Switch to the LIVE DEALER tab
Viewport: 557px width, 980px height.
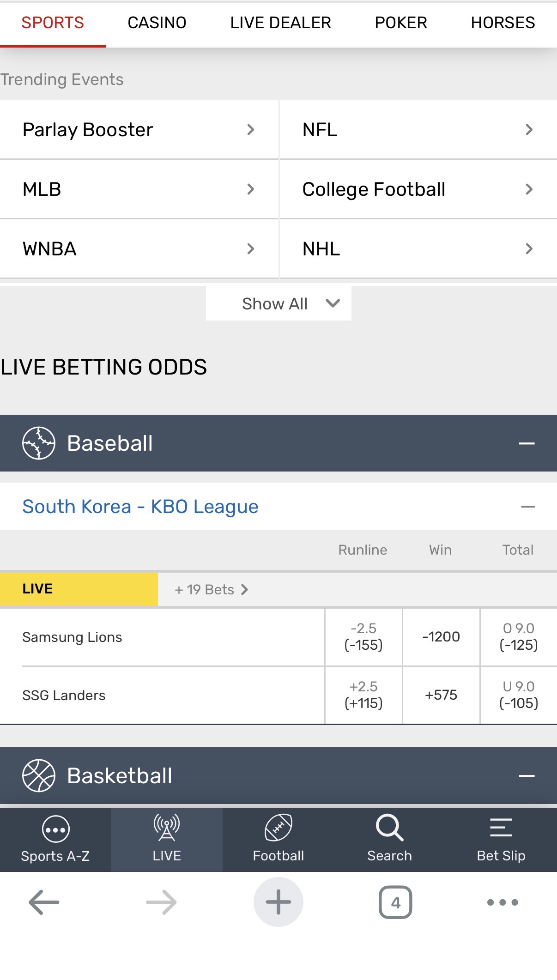[x=280, y=23]
